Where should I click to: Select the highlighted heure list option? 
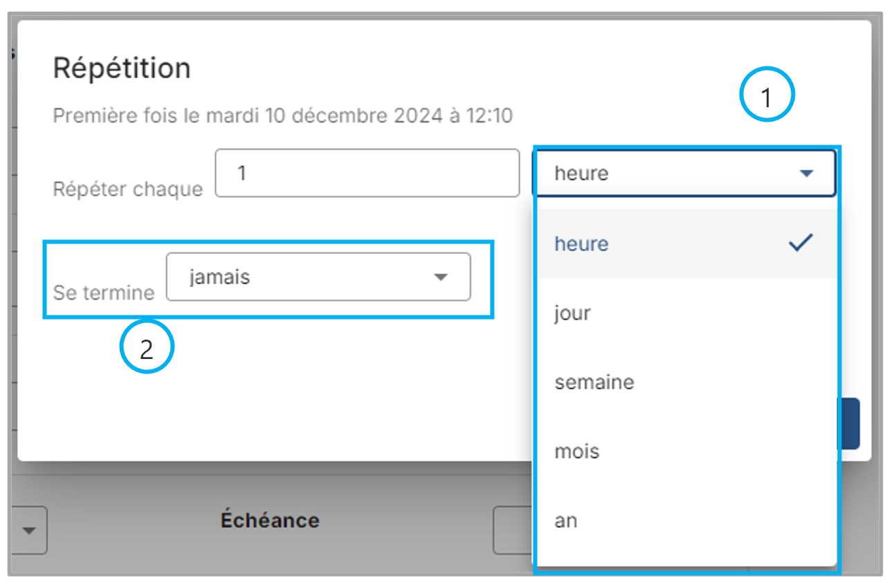[x=582, y=244]
